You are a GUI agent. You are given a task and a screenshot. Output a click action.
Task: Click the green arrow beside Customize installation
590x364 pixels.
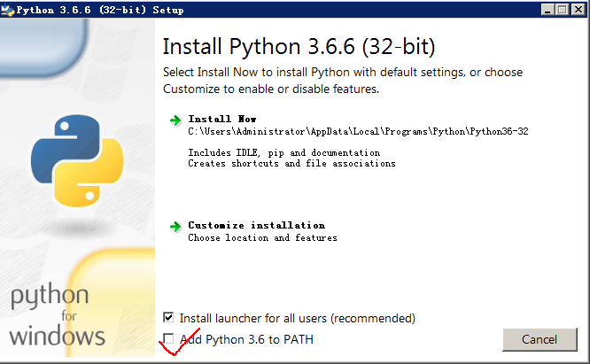(175, 227)
